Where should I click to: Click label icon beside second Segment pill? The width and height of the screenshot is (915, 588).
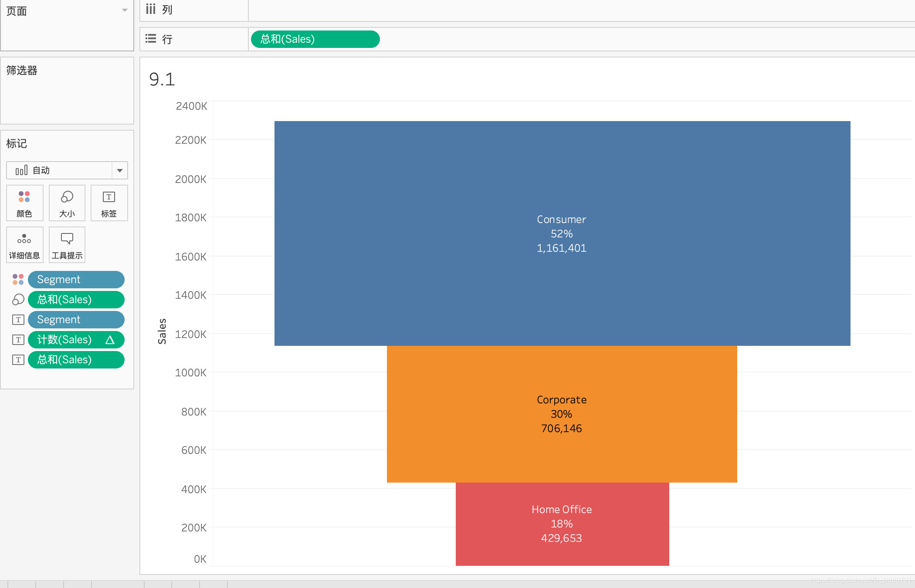click(18, 320)
